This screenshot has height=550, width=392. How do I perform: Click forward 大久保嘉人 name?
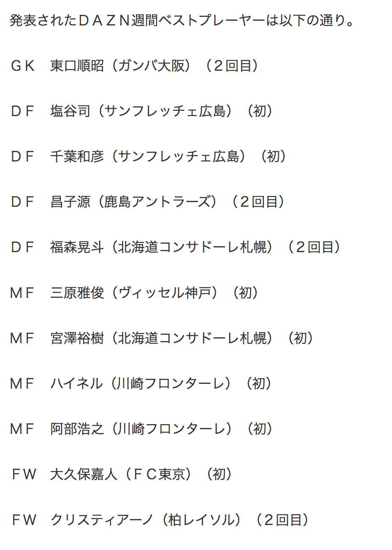pos(83,474)
